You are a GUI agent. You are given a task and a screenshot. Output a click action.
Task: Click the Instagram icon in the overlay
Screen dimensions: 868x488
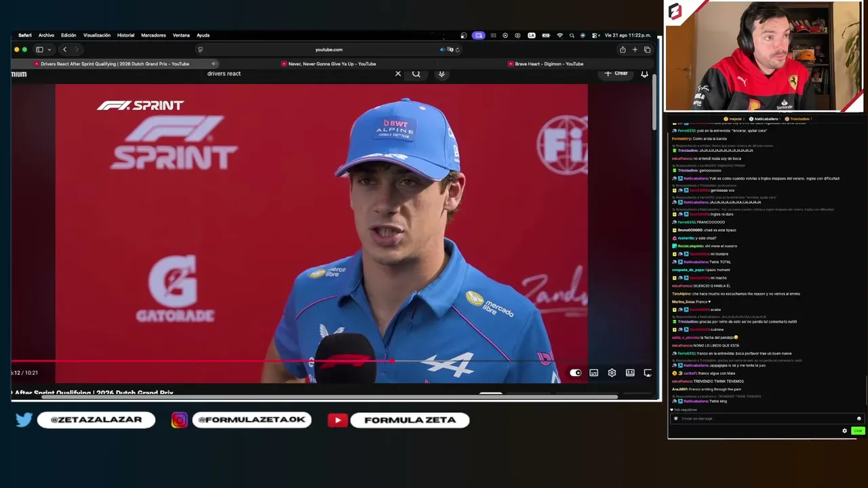179,420
